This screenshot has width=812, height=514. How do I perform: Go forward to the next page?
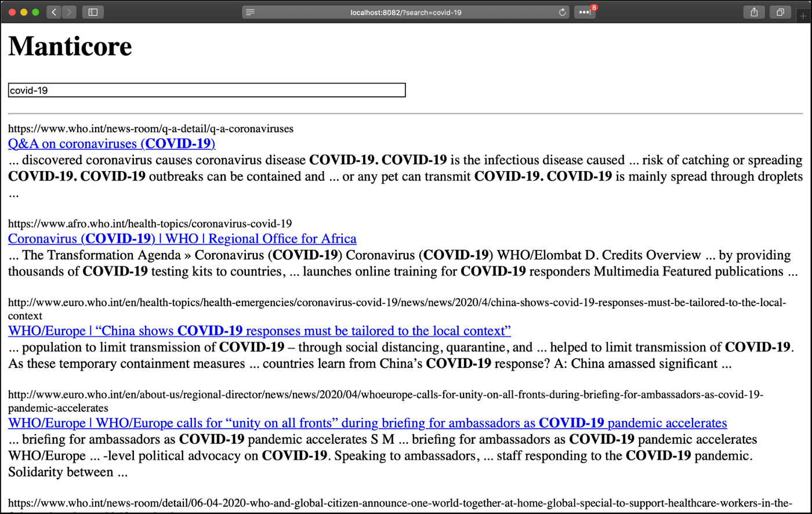[x=69, y=12]
